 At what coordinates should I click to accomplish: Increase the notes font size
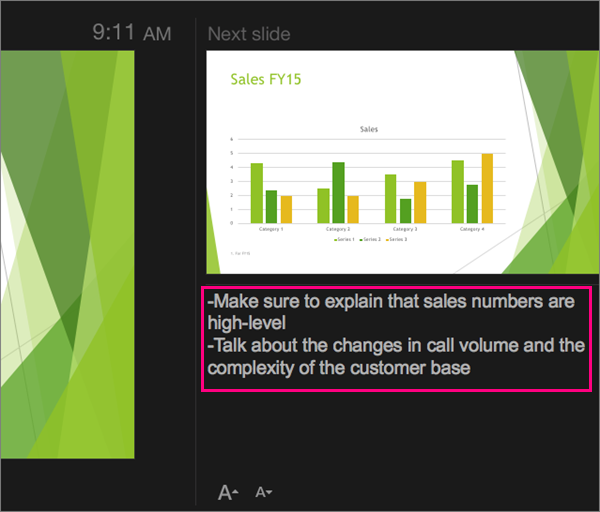228,492
